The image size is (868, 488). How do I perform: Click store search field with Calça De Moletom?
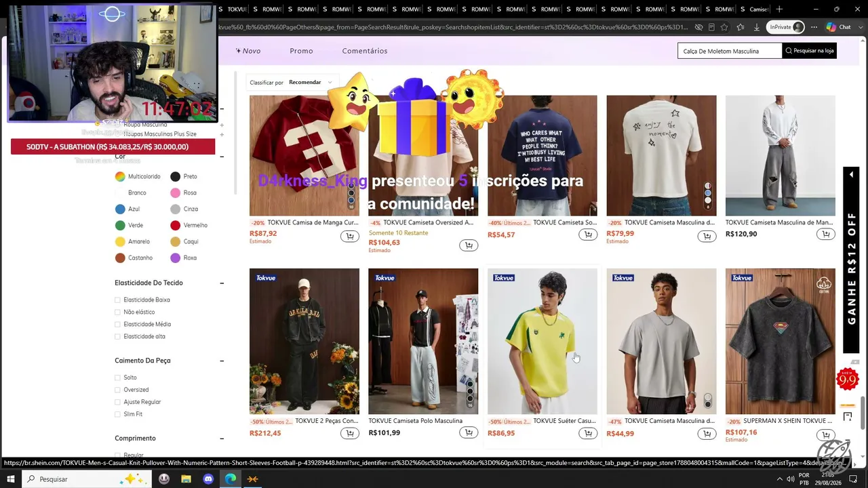coord(730,51)
